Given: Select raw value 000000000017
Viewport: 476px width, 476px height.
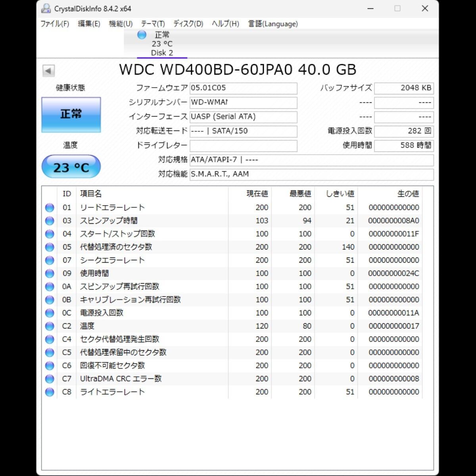Looking at the screenshot, I should pos(393,326).
